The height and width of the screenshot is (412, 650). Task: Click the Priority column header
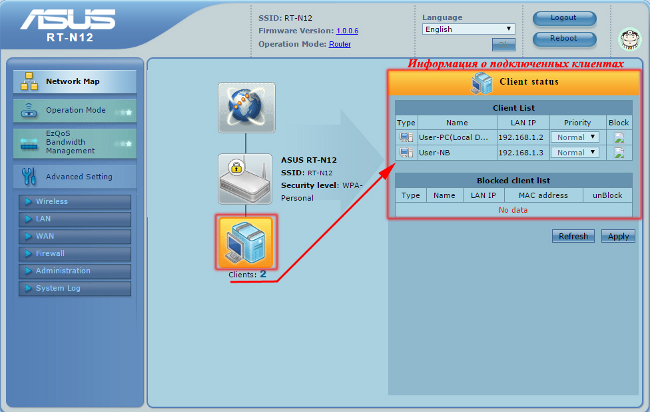click(x=577, y=123)
